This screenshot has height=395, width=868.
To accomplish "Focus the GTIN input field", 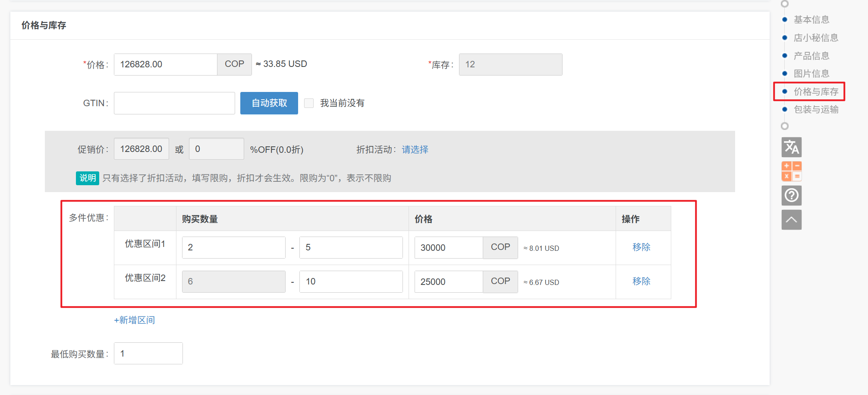I will 174,103.
